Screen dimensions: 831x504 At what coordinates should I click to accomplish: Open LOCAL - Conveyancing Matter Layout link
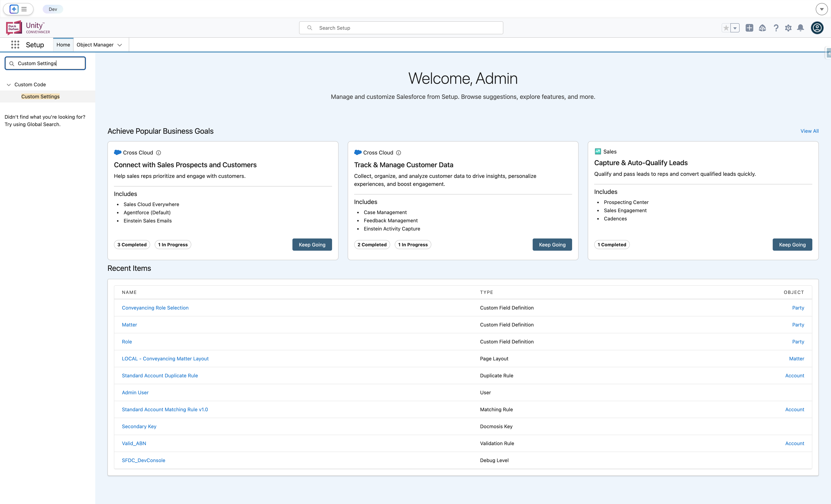[x=165, y=359]
